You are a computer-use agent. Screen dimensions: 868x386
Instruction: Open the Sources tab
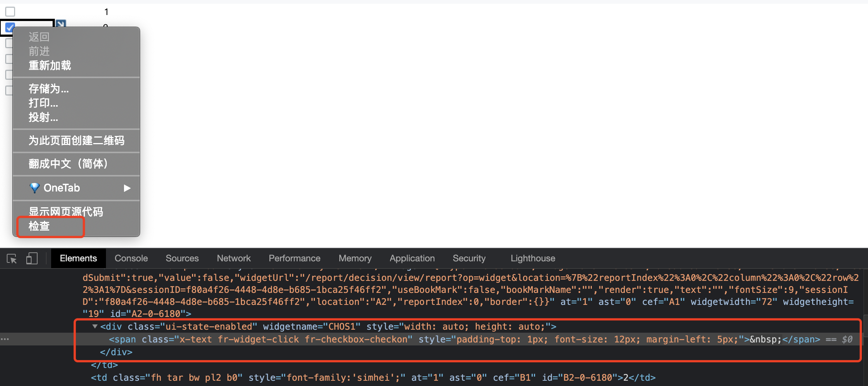click(x=182, y=258)
